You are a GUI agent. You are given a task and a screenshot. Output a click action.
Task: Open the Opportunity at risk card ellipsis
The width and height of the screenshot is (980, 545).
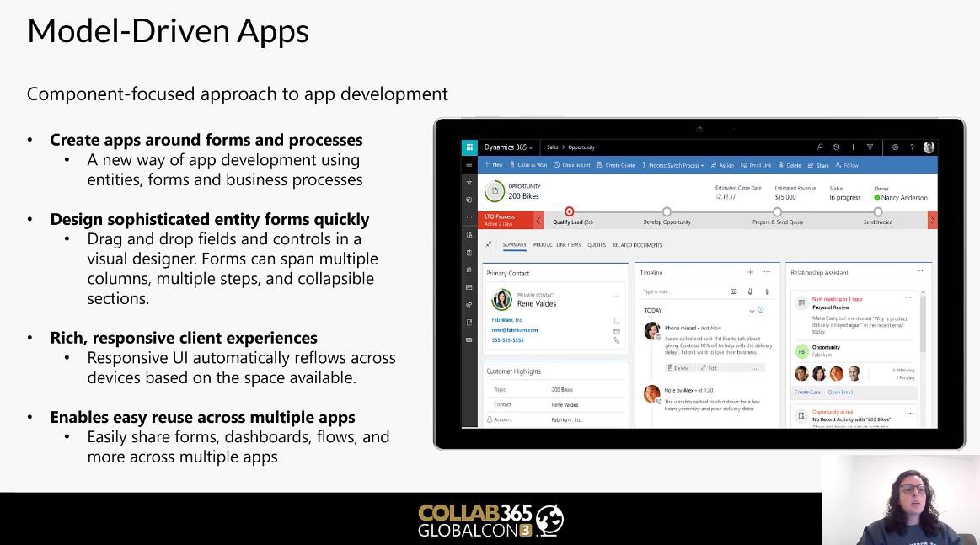[x=910, y=413]
